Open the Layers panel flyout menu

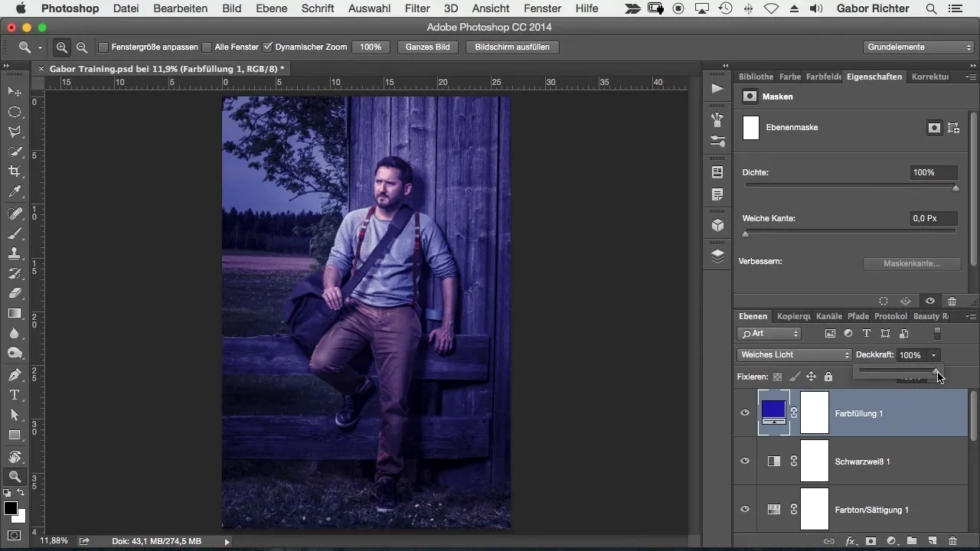pyautogui.click(x=971, y=316)
